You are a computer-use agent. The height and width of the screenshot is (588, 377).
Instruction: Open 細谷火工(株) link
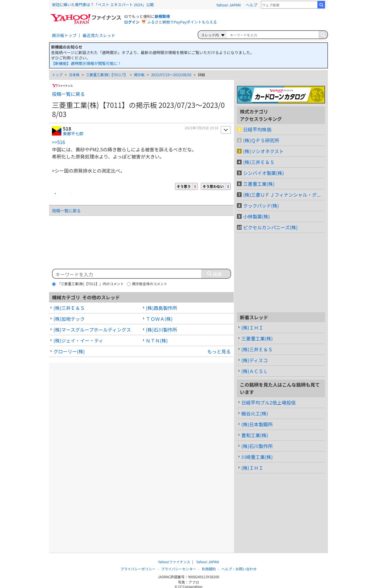pyautogui.click(x=255, y=414)
